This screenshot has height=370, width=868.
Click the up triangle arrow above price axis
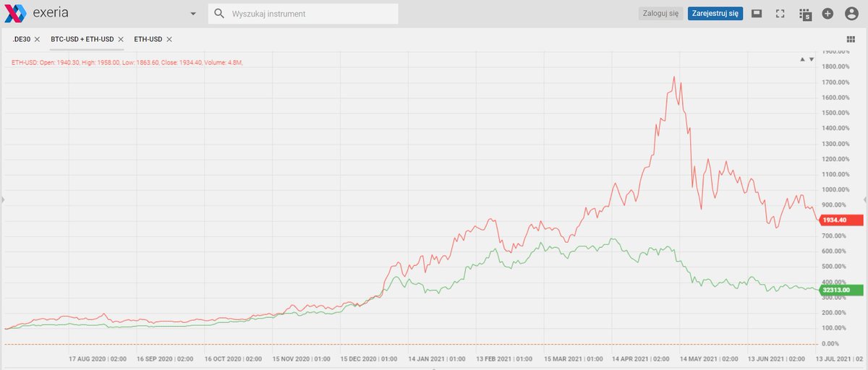tap(801, 60)
